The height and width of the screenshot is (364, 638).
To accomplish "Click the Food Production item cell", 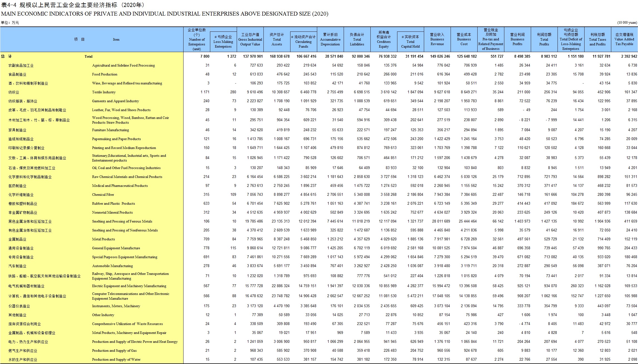I will (104, 74).
